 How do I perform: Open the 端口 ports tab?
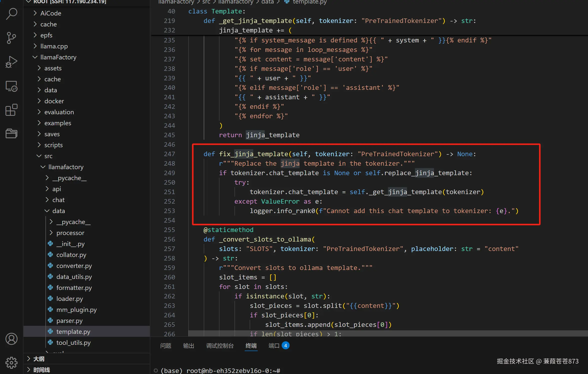tap(274, 346)
